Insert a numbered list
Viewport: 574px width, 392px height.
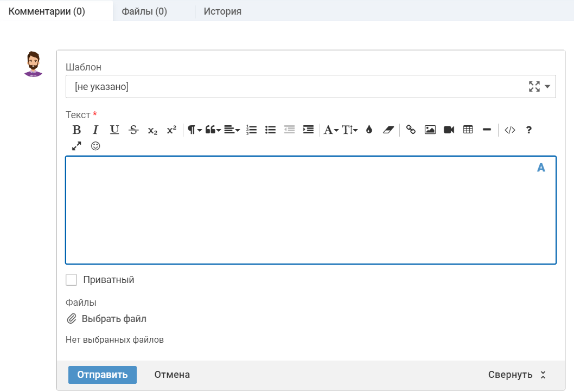point(252,130)
